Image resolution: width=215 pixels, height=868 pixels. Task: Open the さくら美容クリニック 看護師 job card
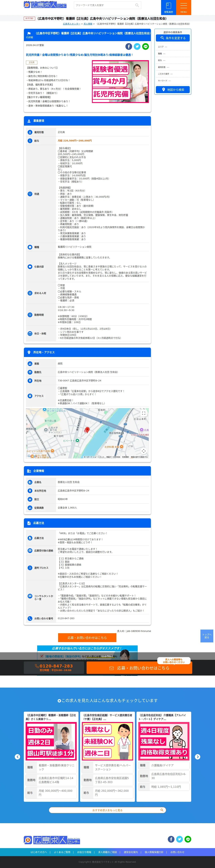51,757
